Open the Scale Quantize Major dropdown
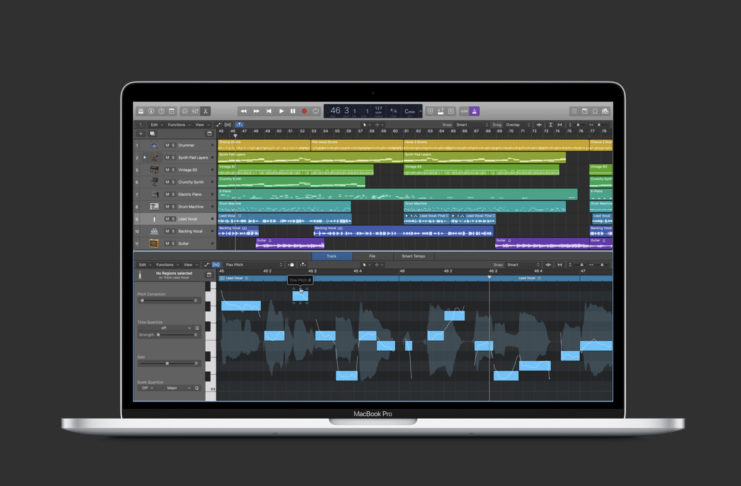This screenshot has height=486, width=741. click(174, 388)
